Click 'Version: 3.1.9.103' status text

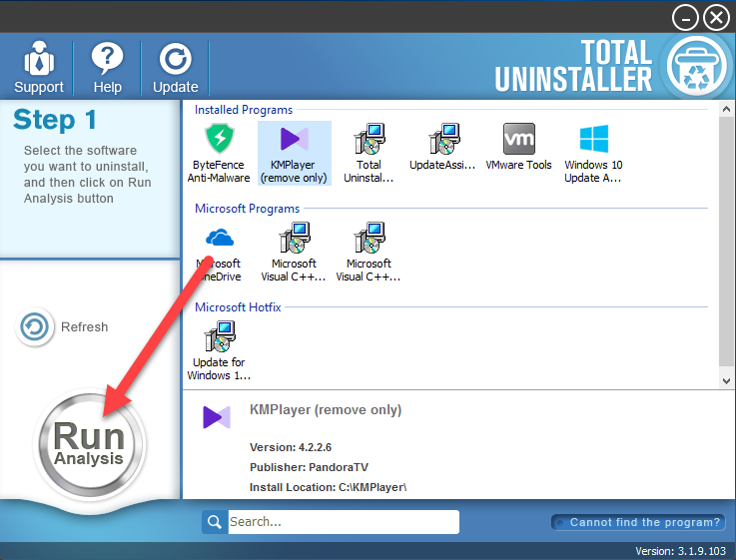[x=681, y=551]
